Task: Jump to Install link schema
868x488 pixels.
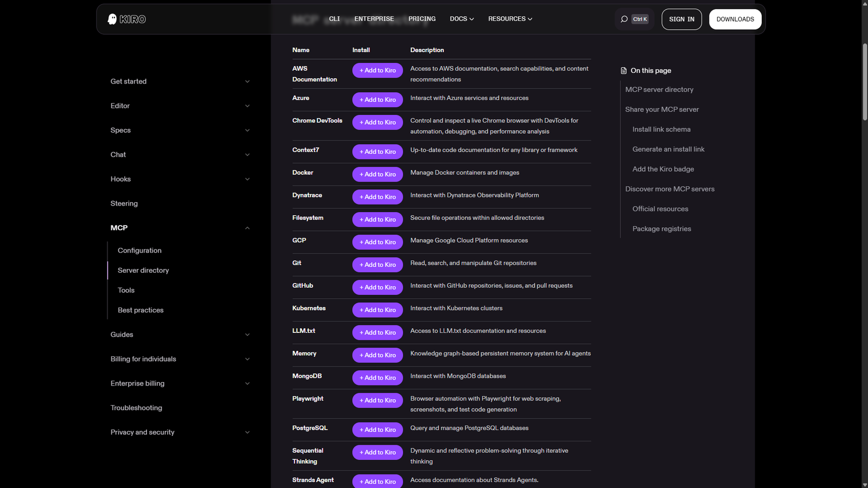Action: tap(661, 130)
